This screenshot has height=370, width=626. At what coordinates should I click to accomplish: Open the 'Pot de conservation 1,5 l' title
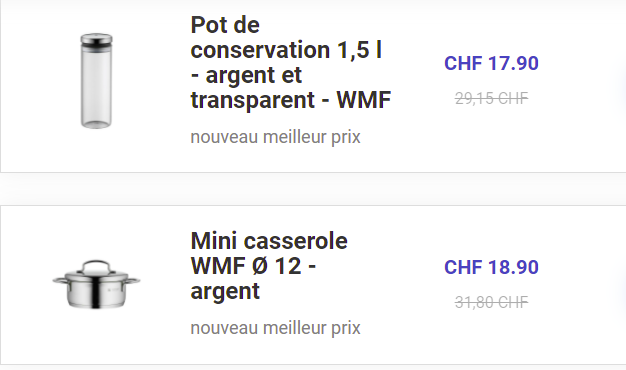tap(290, 62)
